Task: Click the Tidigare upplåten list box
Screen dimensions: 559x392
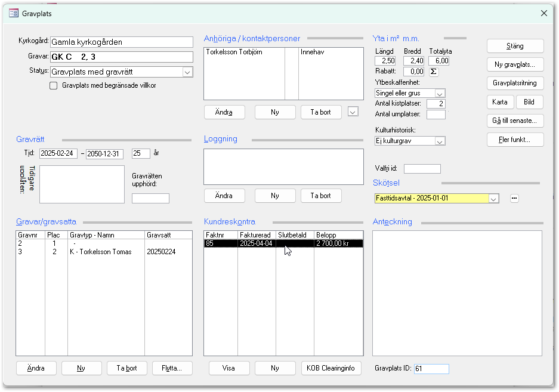Action: (82, 184)
